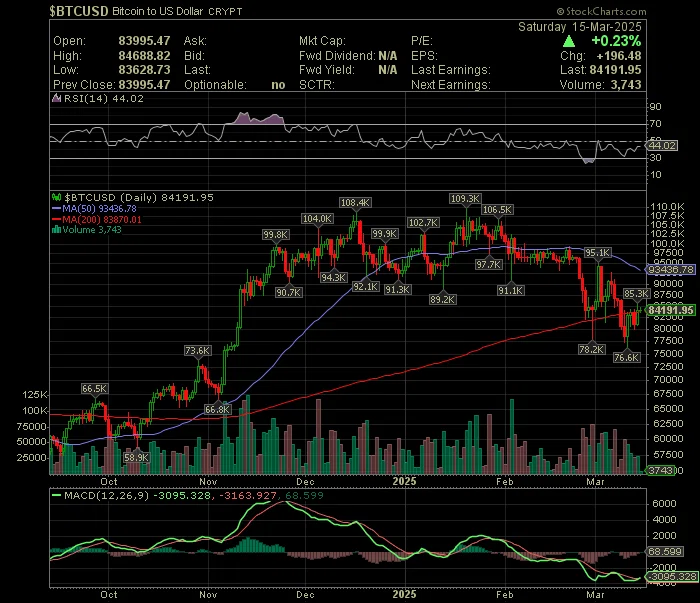Click the 66.5K price label
Image resolution: width=700 pixels, height=603 pixels.
pos(94,389)
